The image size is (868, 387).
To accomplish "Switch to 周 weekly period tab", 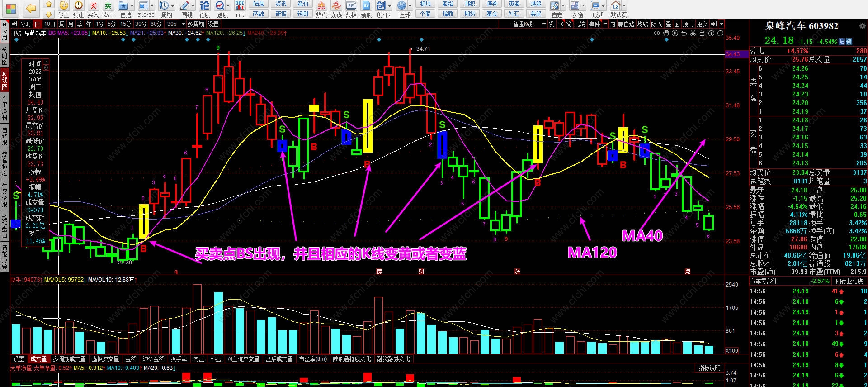I will pyautogui.click(x=62, y=24).
